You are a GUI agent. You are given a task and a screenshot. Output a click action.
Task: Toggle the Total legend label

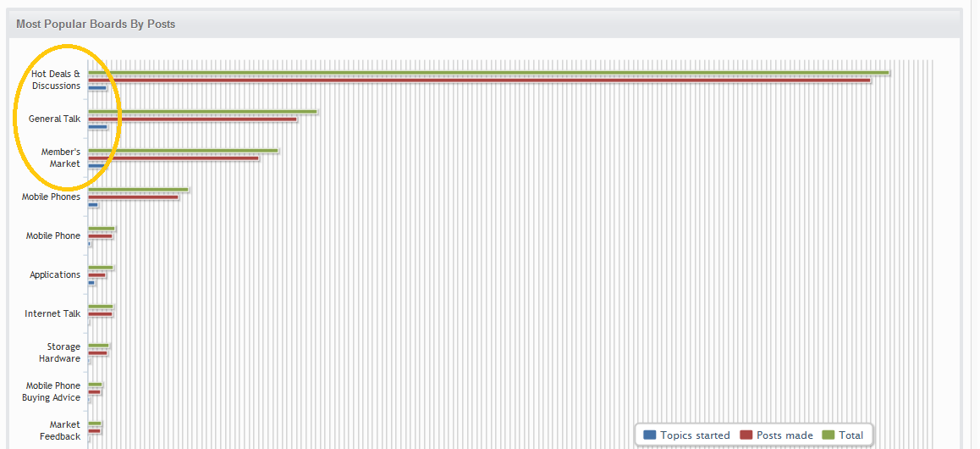[851, 435]
